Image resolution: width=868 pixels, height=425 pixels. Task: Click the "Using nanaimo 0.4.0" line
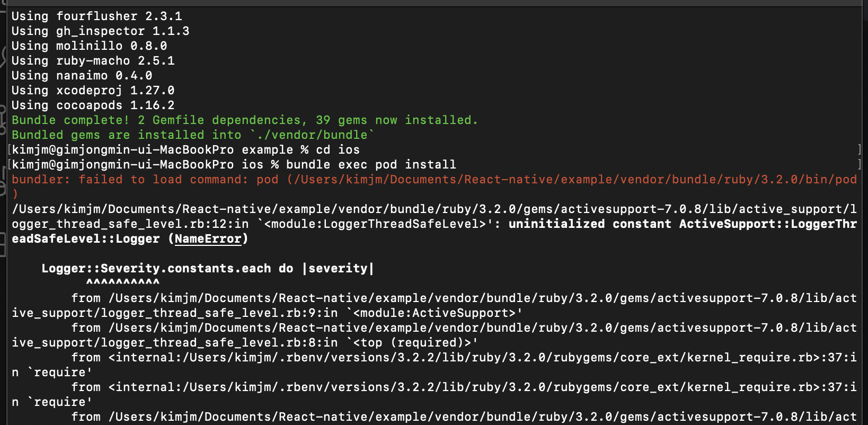(82, 76)
